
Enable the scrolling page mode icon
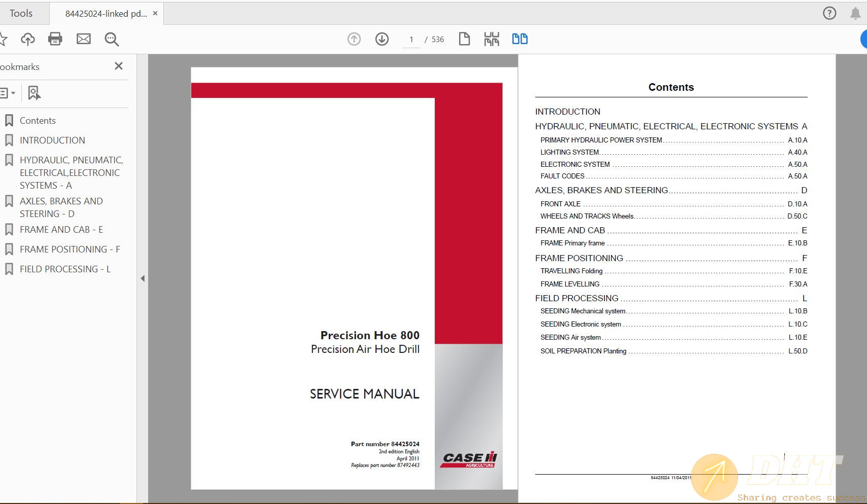click(x=492, y=39)
